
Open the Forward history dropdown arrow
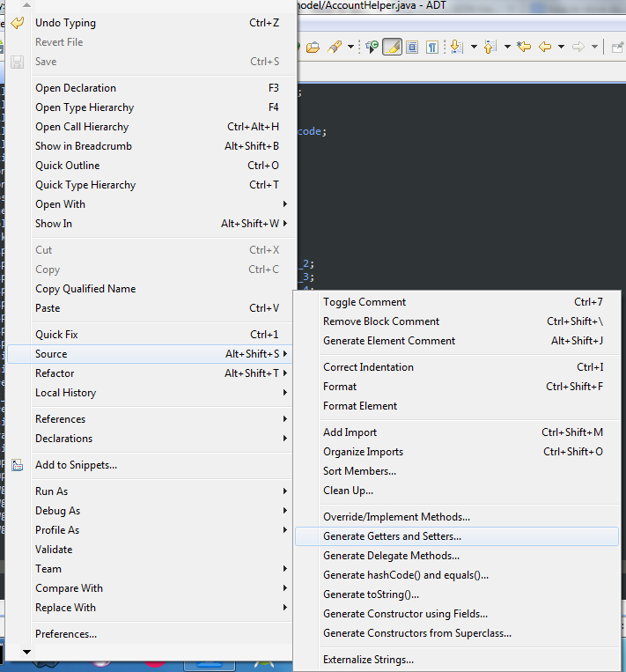point(594,47)
